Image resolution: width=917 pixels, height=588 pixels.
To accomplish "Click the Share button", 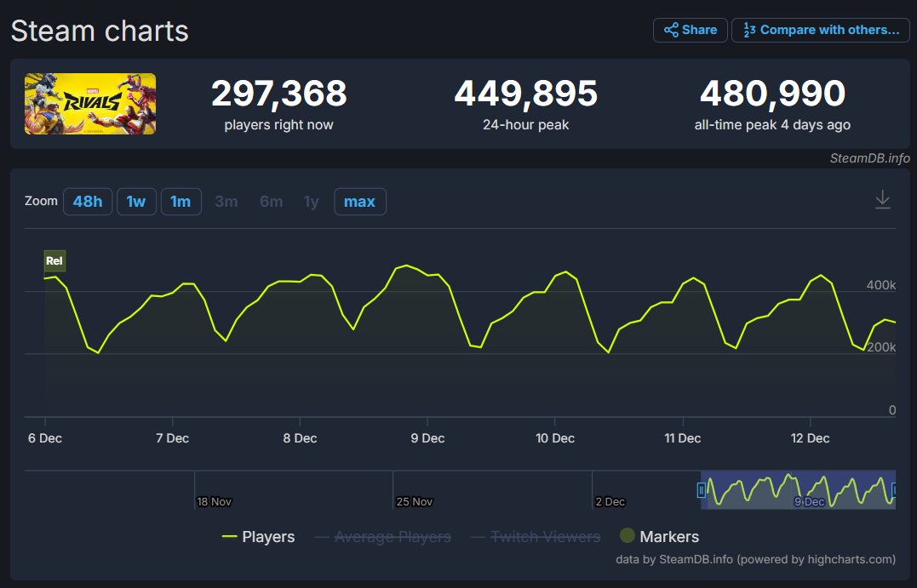I will click(690, 30).
